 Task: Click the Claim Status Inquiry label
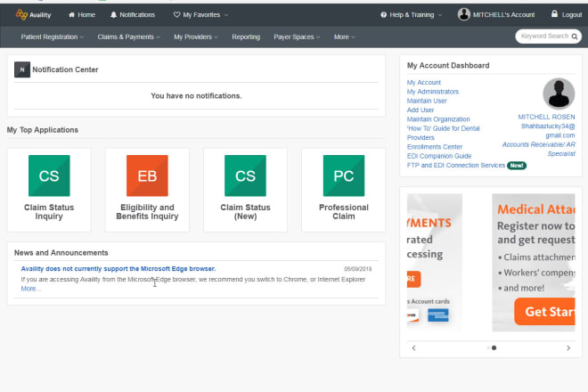49,211
